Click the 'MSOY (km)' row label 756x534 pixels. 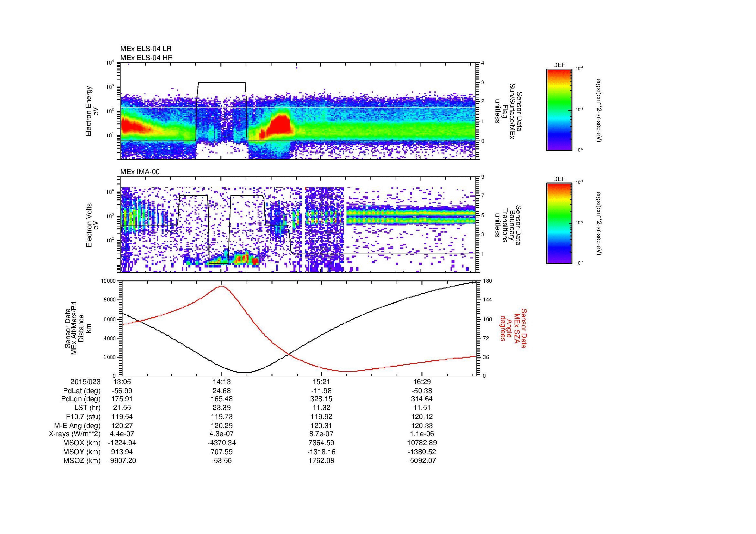(x=82, y=452)
